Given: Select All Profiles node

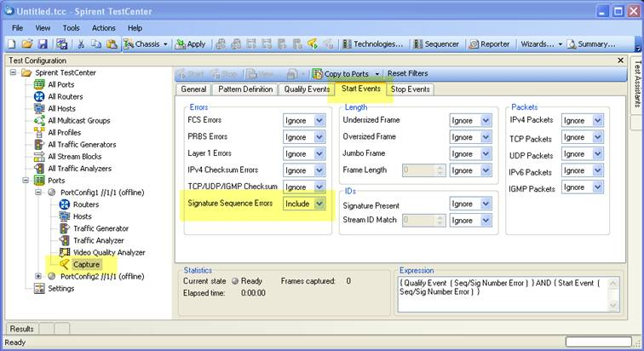Looking at the screenshot, I should click(64, 133).
